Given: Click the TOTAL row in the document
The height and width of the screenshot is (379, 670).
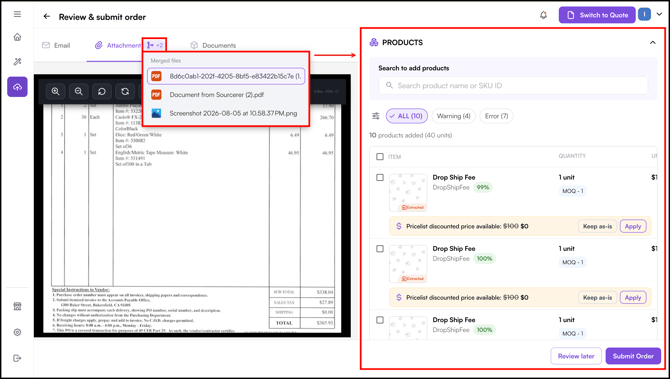Looking at the screenshot, I should coord(302,323).
